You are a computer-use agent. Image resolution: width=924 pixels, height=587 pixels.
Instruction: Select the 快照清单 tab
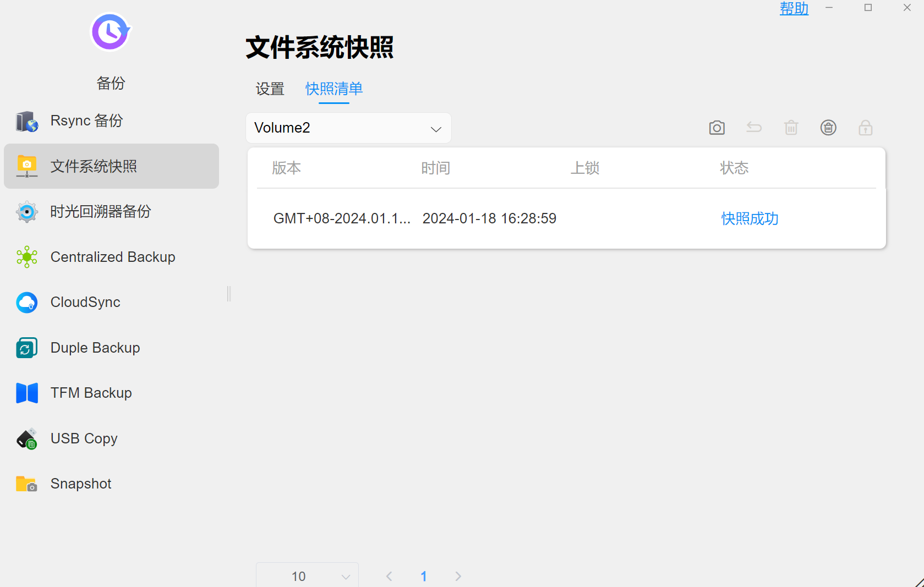tap(333, 89)
